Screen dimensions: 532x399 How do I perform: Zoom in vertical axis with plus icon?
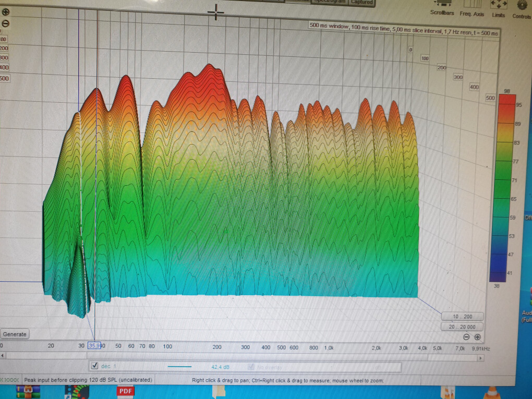[x=5, y=12]
